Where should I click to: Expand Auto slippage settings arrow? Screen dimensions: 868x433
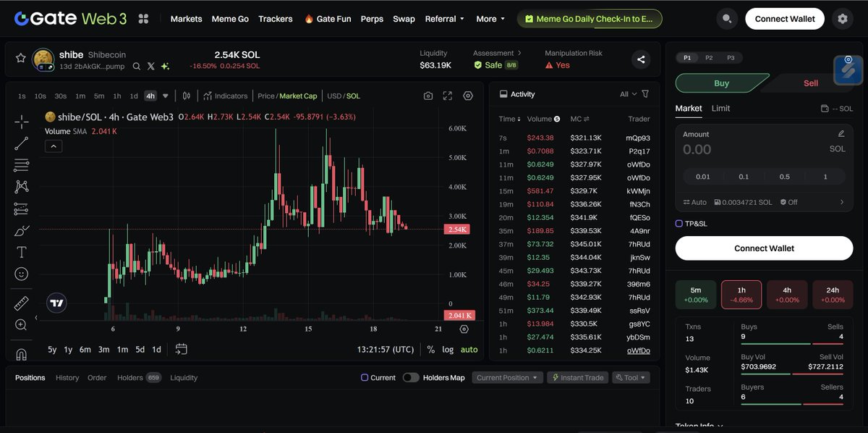point(841,202)
